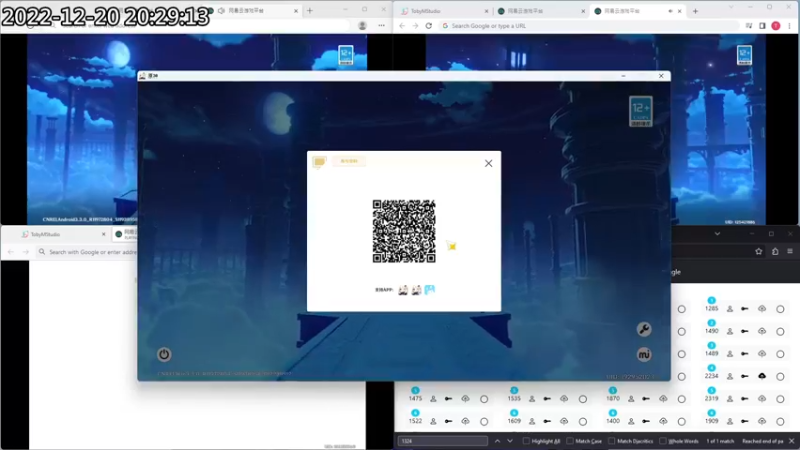Enable Match Diacritics in find bar
This screenshot has width=800, height=450.
(611, 441)
